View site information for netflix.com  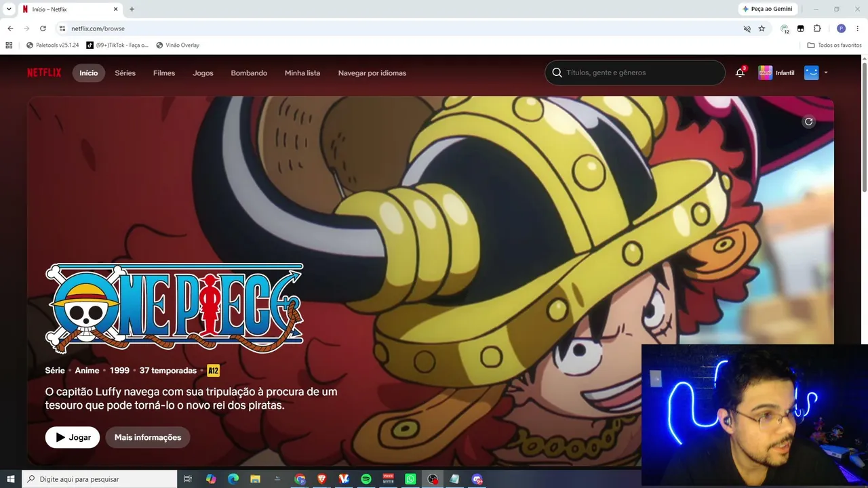pos(62,28)
